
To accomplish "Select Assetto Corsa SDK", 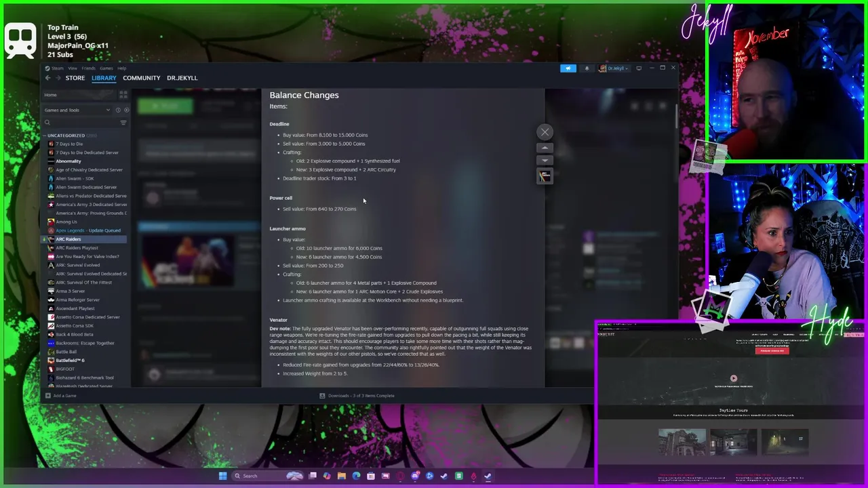I will 75,325.
